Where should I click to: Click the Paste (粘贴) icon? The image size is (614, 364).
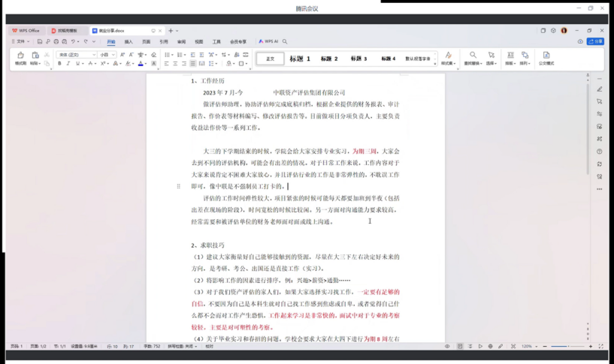coord(35,56)
